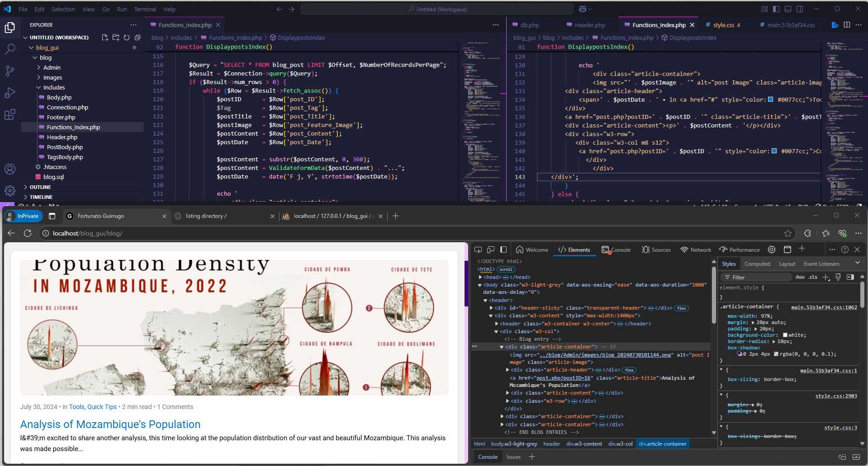Screen dimensions: 868x466
Task: Click the DevTools inspect element picker
Action: click(x=478, y=249)
